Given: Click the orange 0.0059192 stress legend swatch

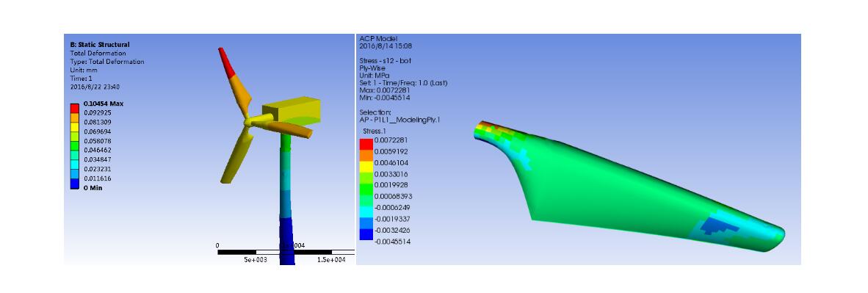Looking at the screenshot, I should pyautogui.click(x=366, y=154).
